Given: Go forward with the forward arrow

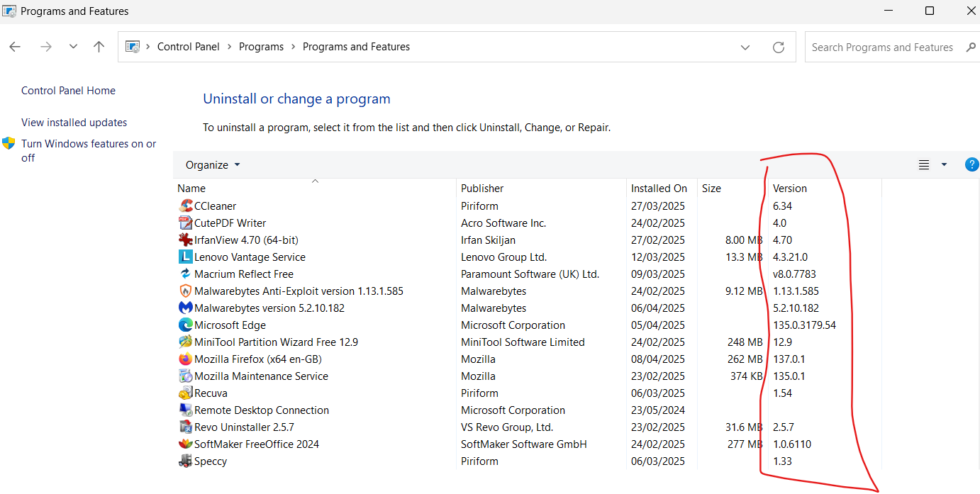Looking at the screenshot, I should (46, 47).
